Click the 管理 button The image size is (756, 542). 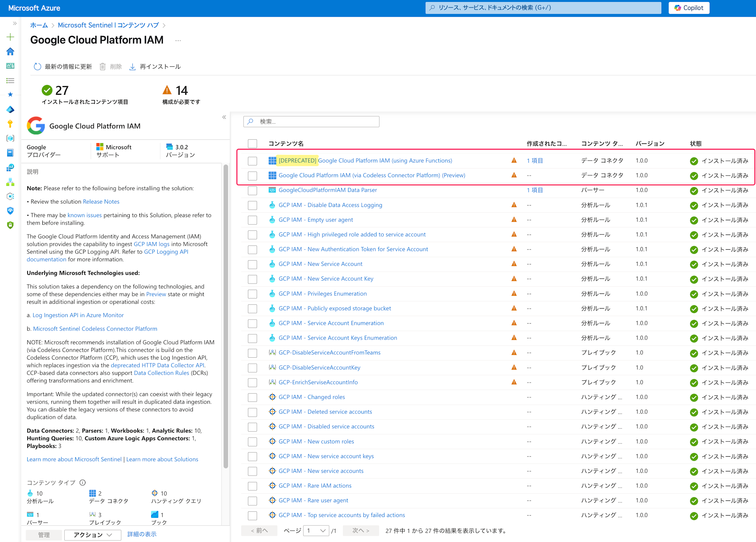point(44,535)
